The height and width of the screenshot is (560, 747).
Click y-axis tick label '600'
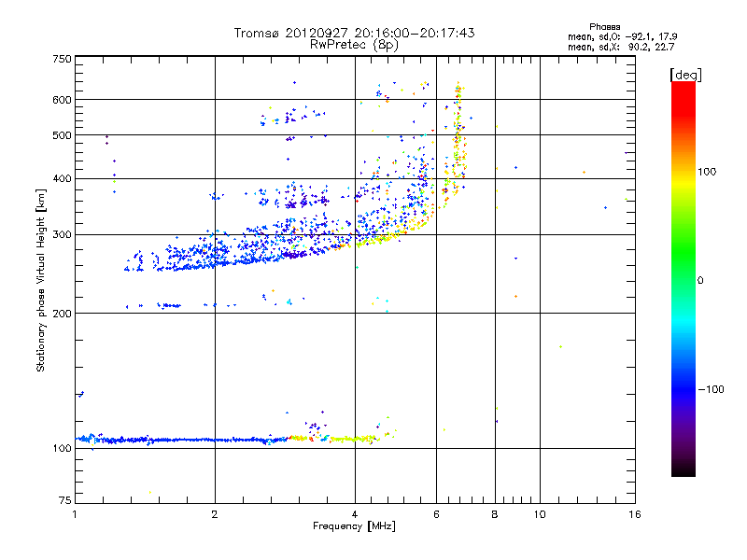(62, 100)
